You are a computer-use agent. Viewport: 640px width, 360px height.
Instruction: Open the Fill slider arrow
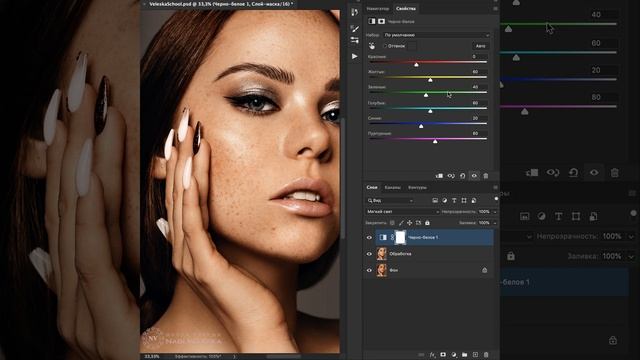tap(495, 223)
